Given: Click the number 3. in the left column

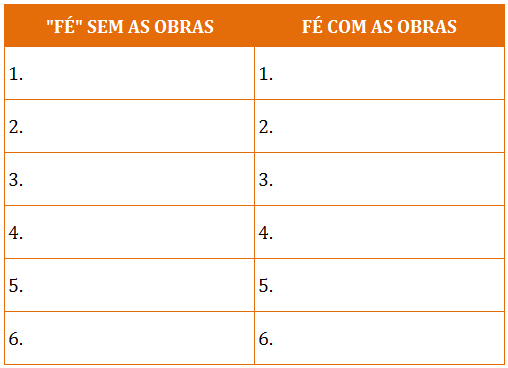Looking at the screenshot, I should click(x=16, y=180).
